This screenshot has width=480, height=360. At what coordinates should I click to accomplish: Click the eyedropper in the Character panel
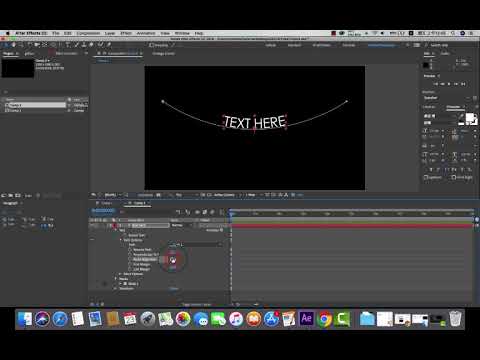coord(462,116)
